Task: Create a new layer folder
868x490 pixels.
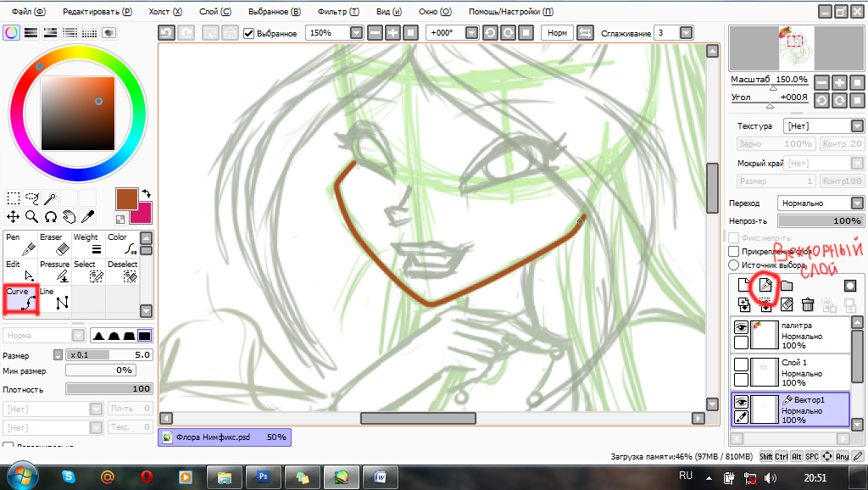Action: (x=787, y=285)
